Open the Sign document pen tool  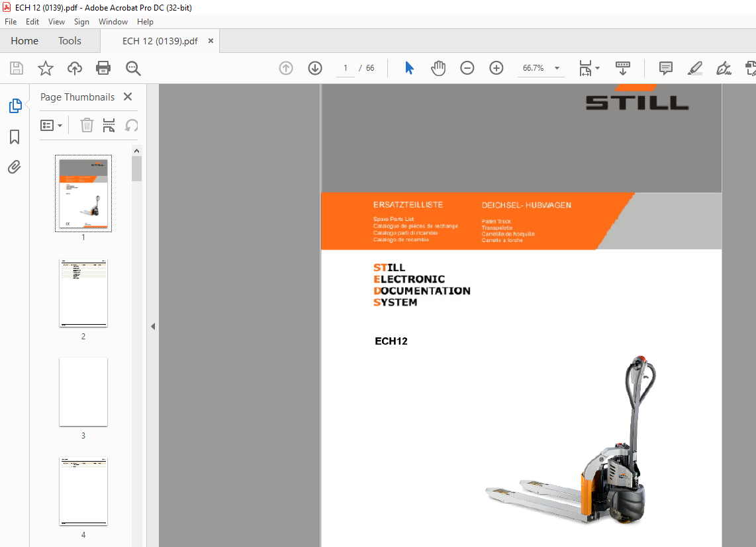click(724, 68)
